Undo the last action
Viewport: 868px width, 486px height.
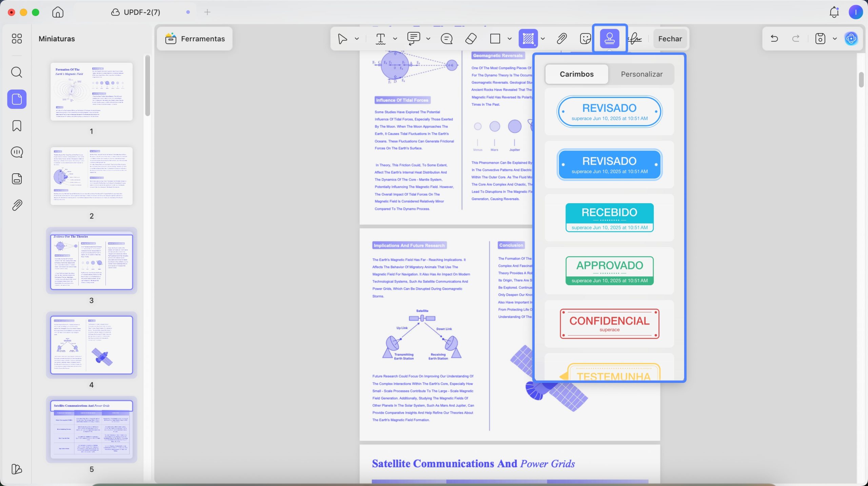774,38
